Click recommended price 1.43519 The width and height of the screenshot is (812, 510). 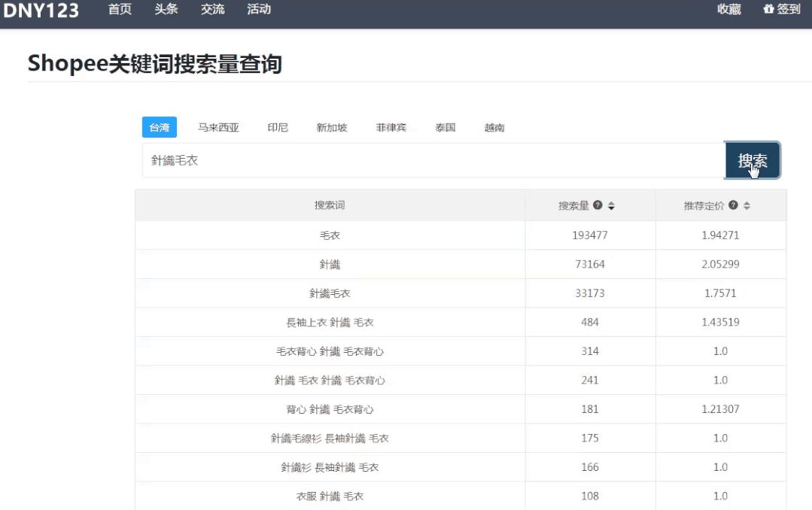coord(720,322)
